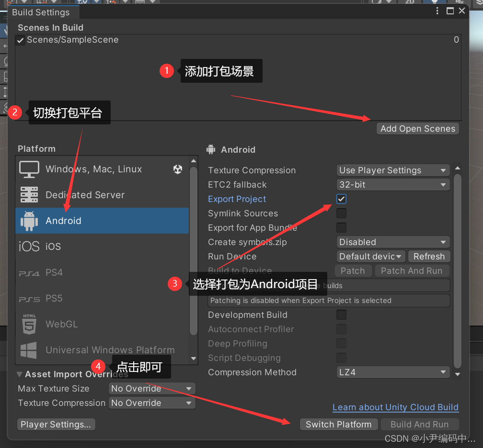Click the Add Open Scenes button
Screen dimensions: 483x448
[418, 129]
